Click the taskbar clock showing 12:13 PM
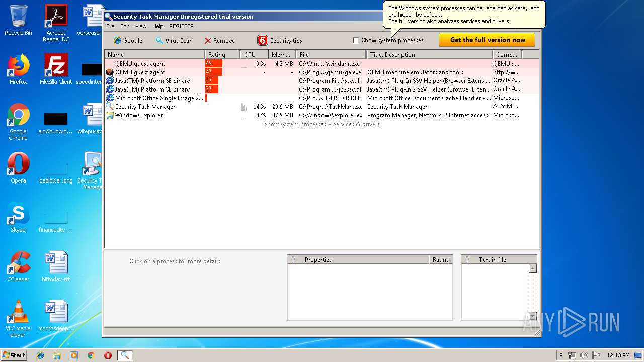This screenshot has width=644, height=362. coord(618,355)
